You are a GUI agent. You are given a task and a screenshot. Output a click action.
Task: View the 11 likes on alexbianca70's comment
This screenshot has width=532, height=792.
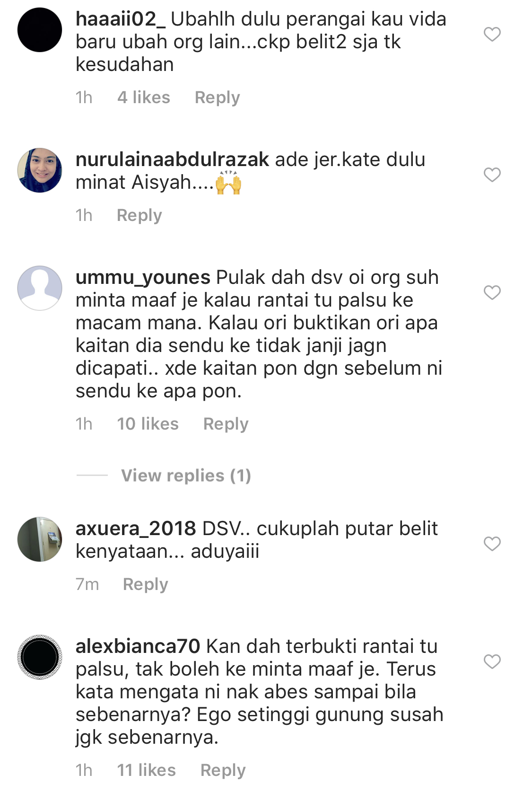click(147, 770)
